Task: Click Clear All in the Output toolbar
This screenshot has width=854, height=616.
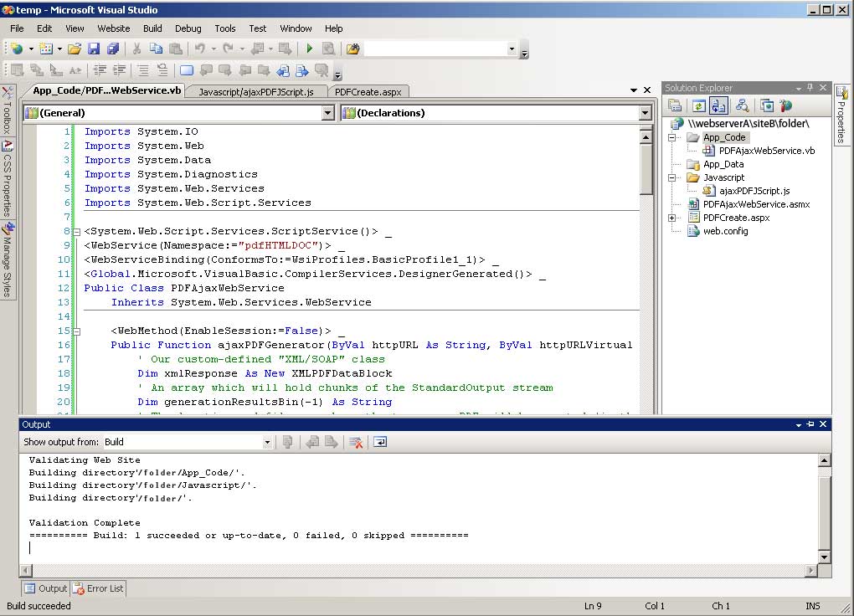Action: pos(356,442)
